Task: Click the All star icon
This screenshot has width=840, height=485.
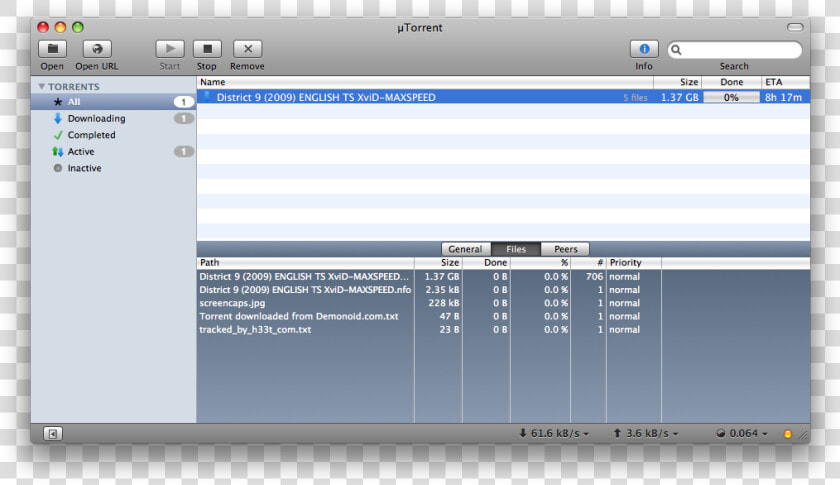Action: tap(58, 102)
